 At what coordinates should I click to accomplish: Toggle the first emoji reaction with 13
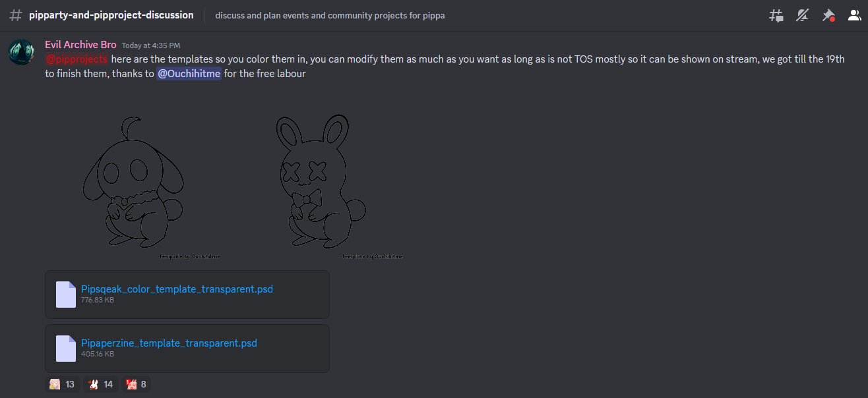click(63, 384)
